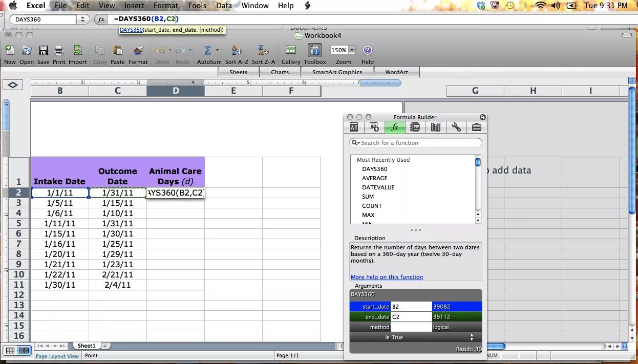The image size is (638, 364).
Task: Click the Toolbox settings icon in title bar
Action: tap(482, 117)
